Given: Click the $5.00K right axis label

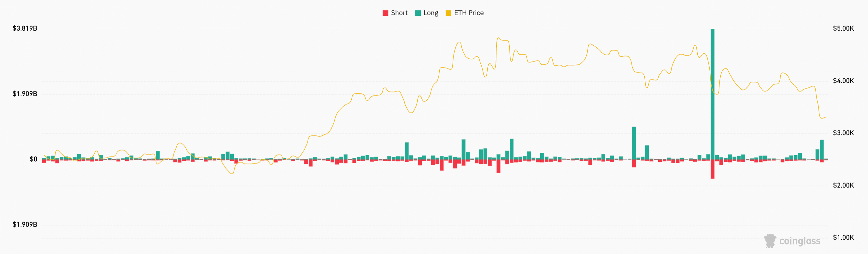Looking at the screenshot, I should point(843,28).
